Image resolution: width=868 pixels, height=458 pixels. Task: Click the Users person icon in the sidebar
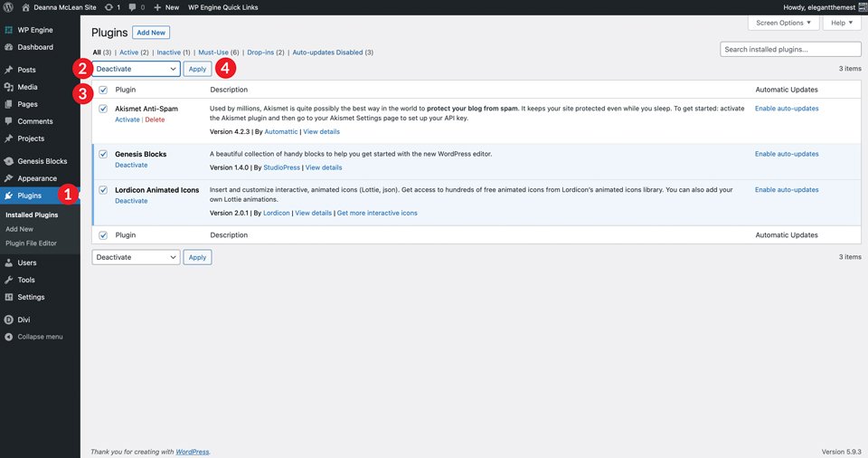coord(8,262)
